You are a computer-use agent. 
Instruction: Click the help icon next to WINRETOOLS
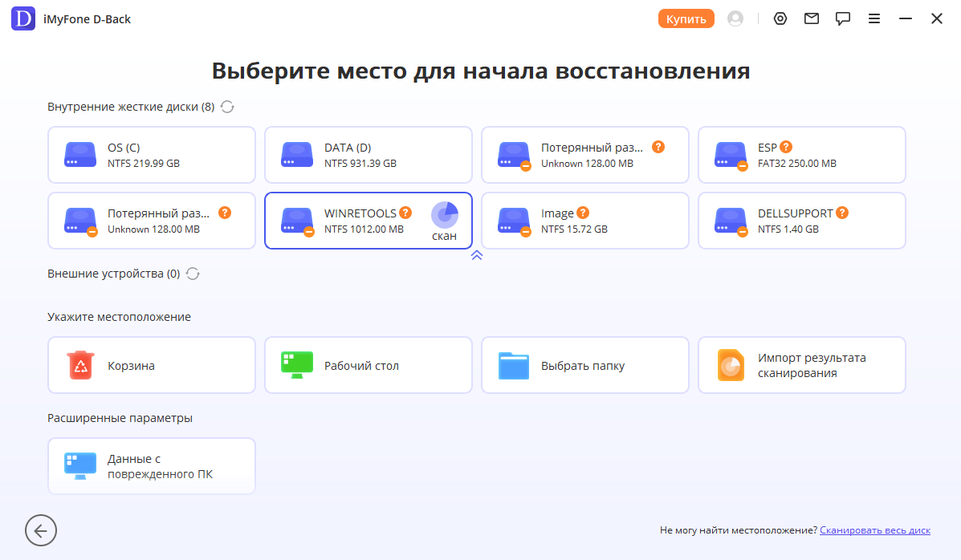pyautogui.click(x=405, y=213)
